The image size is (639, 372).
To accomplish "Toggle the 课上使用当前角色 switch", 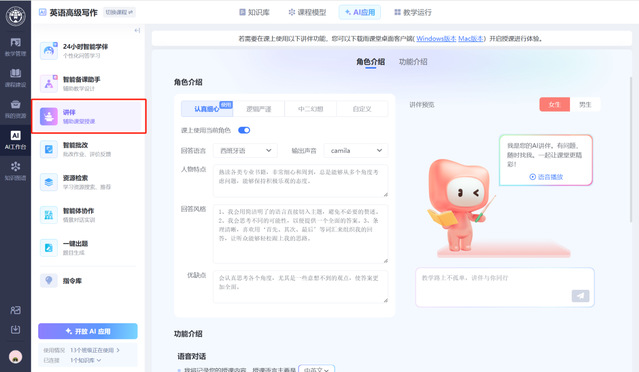I will point(244,130).
